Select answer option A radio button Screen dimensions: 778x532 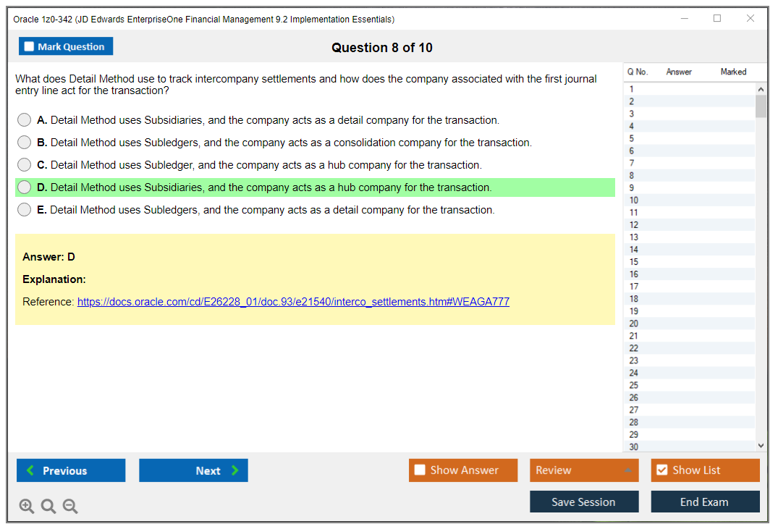[x=25, y=120]
